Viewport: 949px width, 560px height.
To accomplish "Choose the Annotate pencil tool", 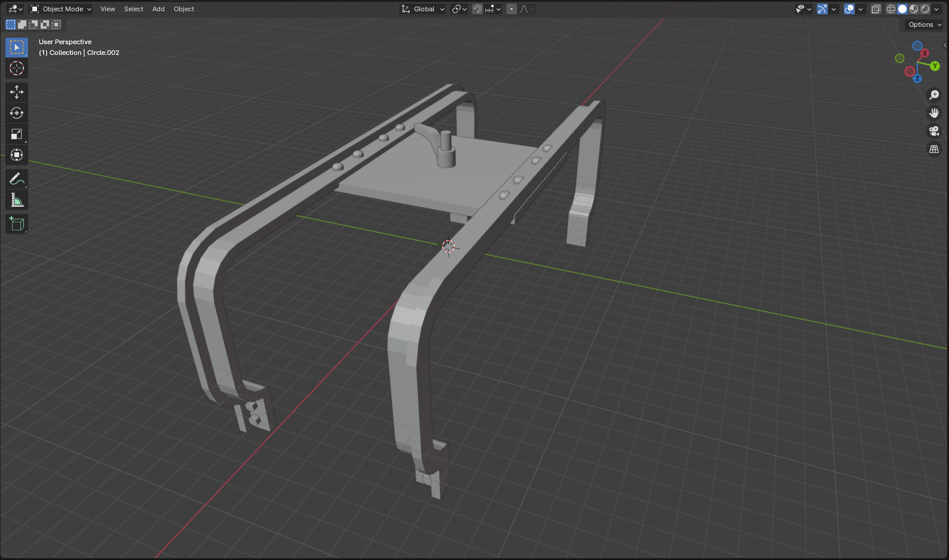I will pos(17,179).
